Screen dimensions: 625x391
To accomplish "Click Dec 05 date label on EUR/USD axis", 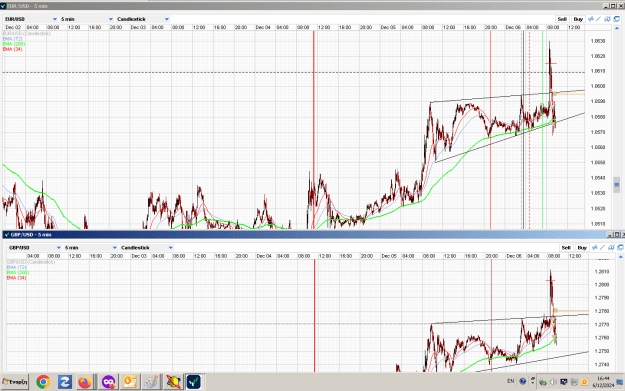I will tap(388, 27).
